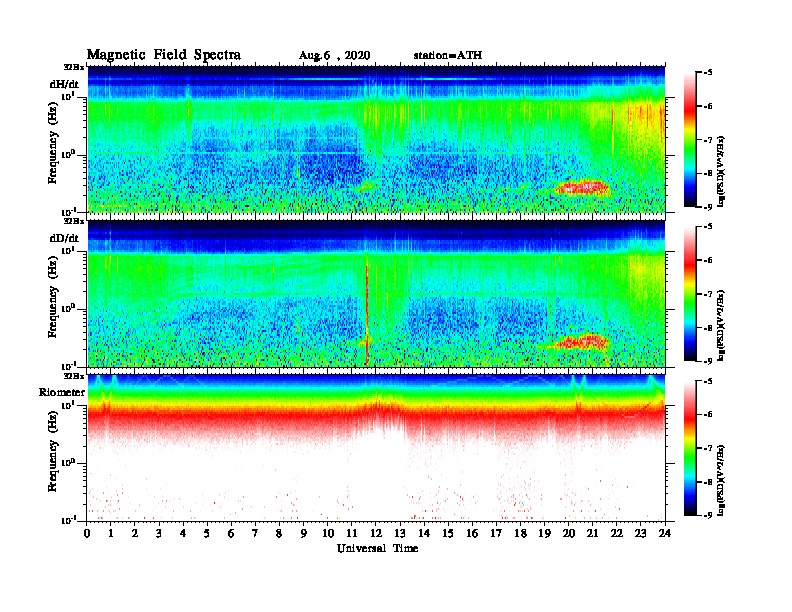
Task: Click the "station=ATH" header label
Action: (448, 55)
